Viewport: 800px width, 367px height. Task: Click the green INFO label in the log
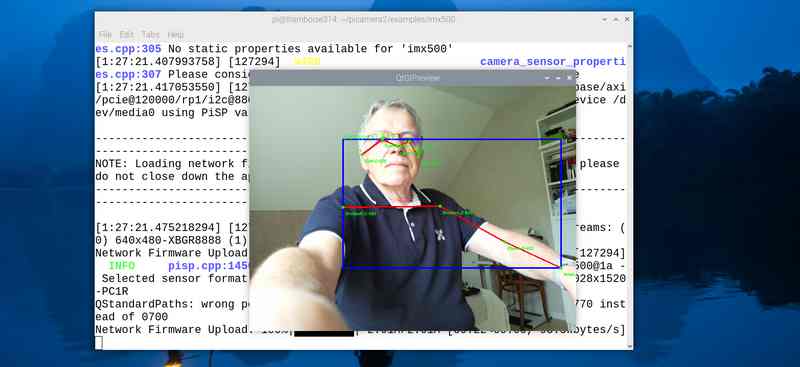click(x=122, y=266)
